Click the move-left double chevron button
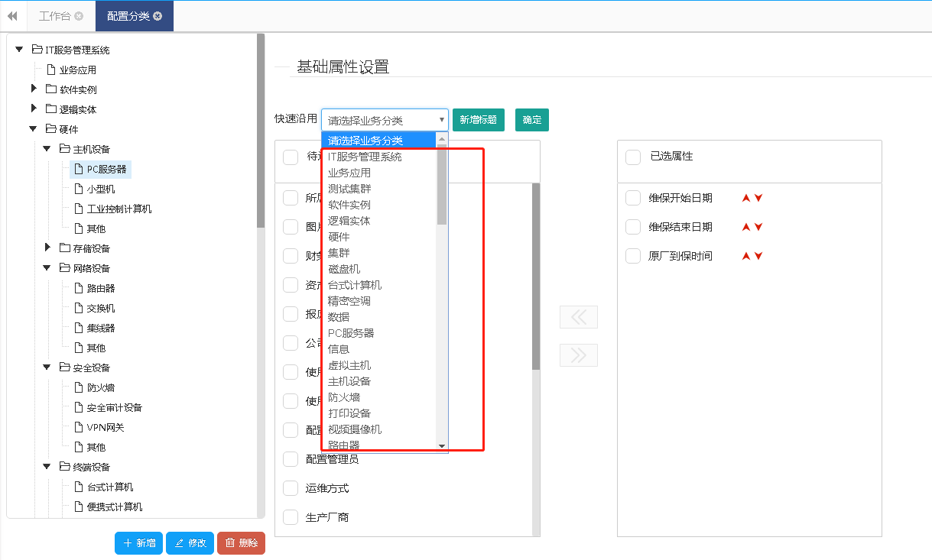The image size is (932, 560). (579, 317)
